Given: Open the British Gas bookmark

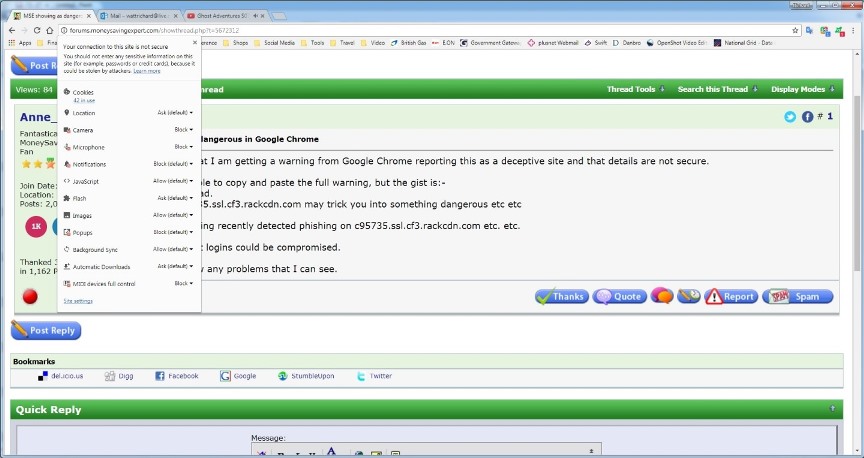Looking at the screenshot, I should pyautogui.click(x=408, y=42).
